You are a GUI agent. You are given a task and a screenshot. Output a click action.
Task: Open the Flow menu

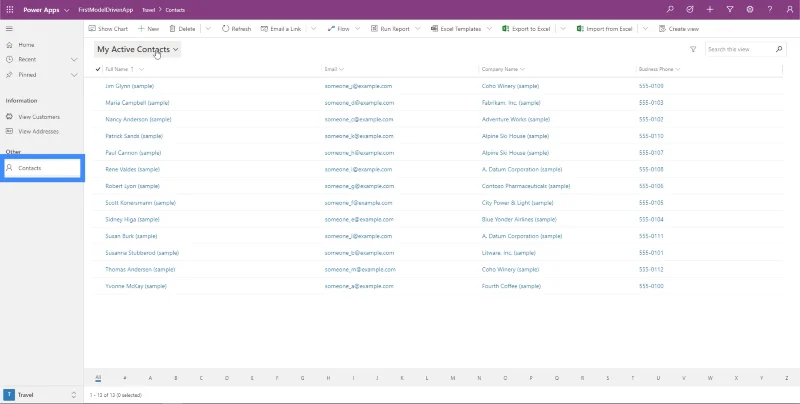343,29
